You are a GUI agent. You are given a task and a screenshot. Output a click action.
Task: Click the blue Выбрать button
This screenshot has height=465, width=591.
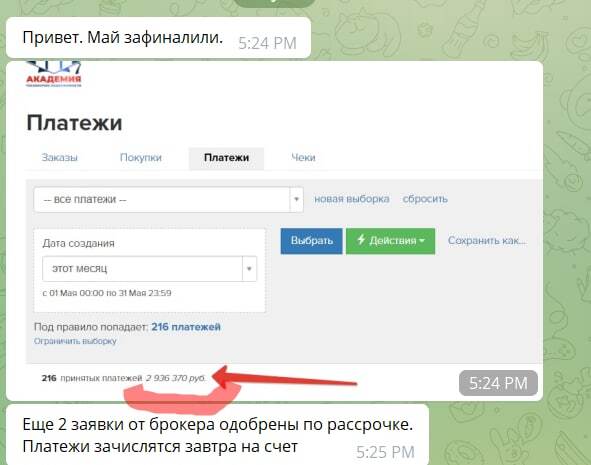pos(311,241)
